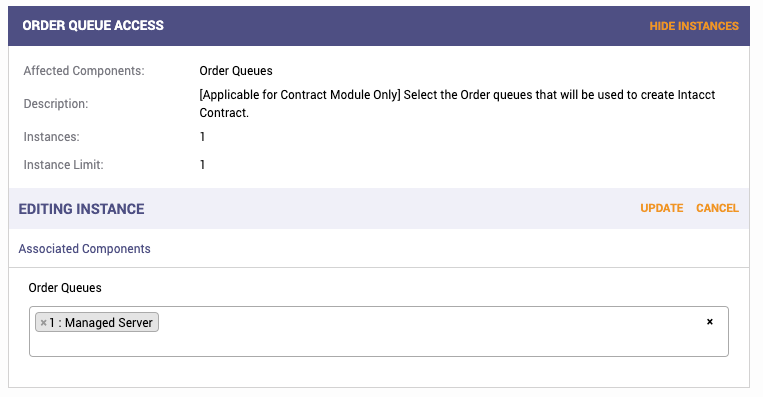Image resolution: width=763 pixels, height=397 pixels.
Task: Click the Instance Limit label
Action: coord(63,165)
